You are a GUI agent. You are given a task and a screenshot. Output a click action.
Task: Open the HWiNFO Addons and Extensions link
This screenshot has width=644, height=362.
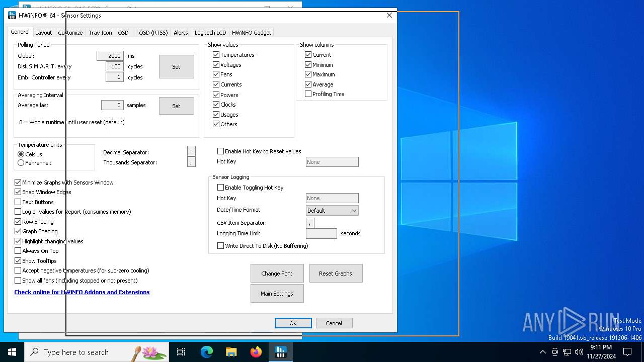(x=82, y=292)
